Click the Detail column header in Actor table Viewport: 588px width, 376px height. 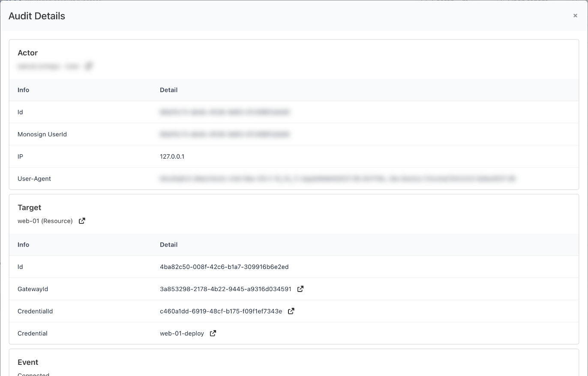pyautogui.click(x=168, y=90)
